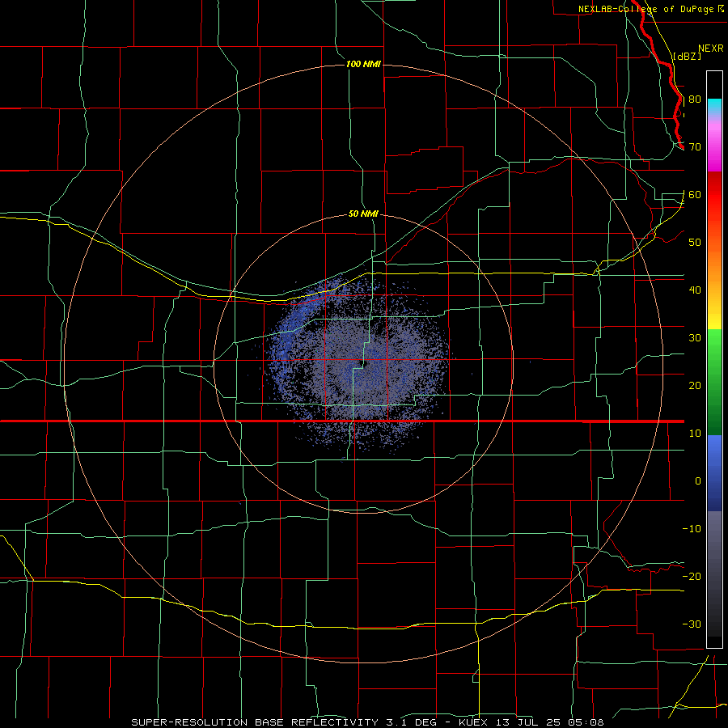Click the 80 value on the dBZ scale

[695, 99]
